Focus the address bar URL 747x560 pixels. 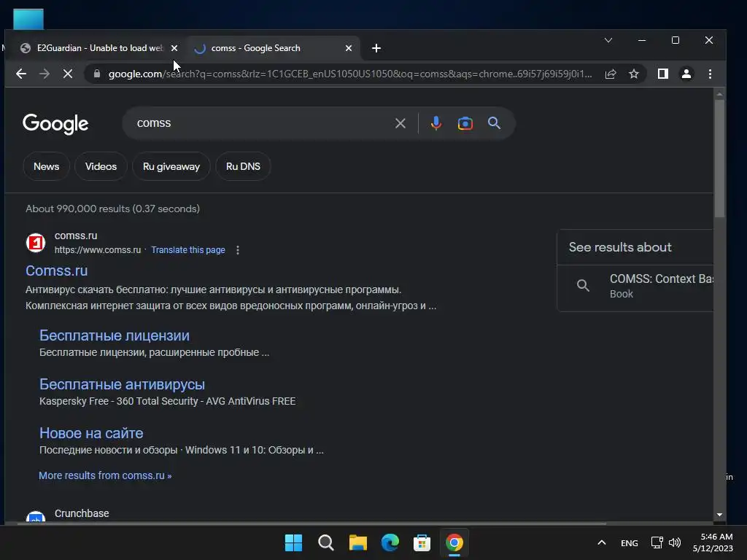pos(350,74)
